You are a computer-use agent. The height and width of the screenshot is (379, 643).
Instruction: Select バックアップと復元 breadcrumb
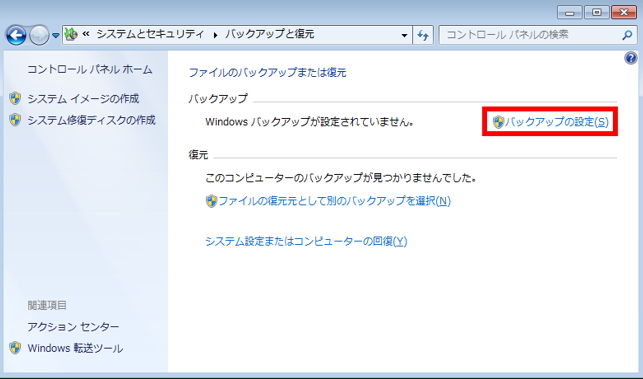coord(269,34)
